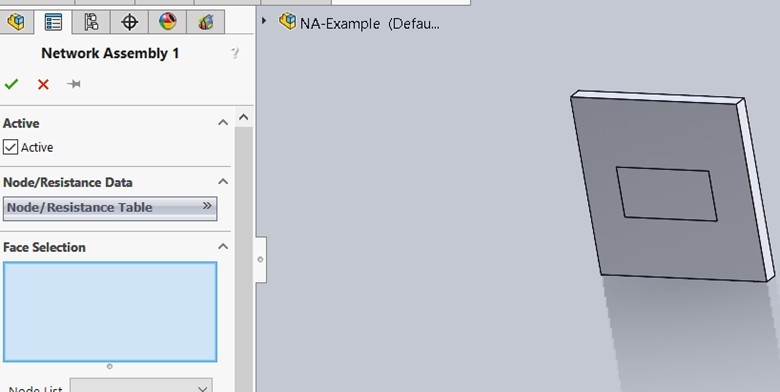
Task: Open help for Network Assembly 1
Action: pyautogui.click(x=235, y=53)
